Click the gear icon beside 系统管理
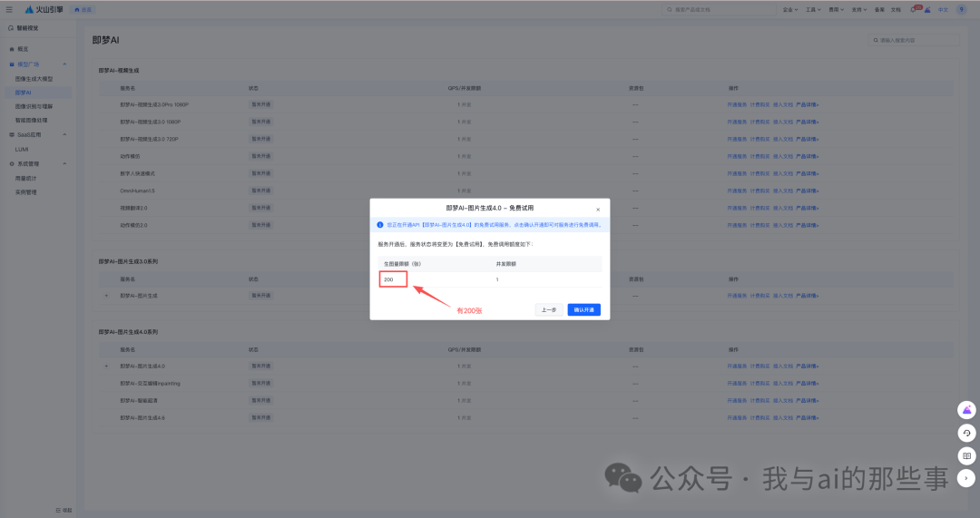The height and width of the screenshot is (518, 980). (12, 163)
